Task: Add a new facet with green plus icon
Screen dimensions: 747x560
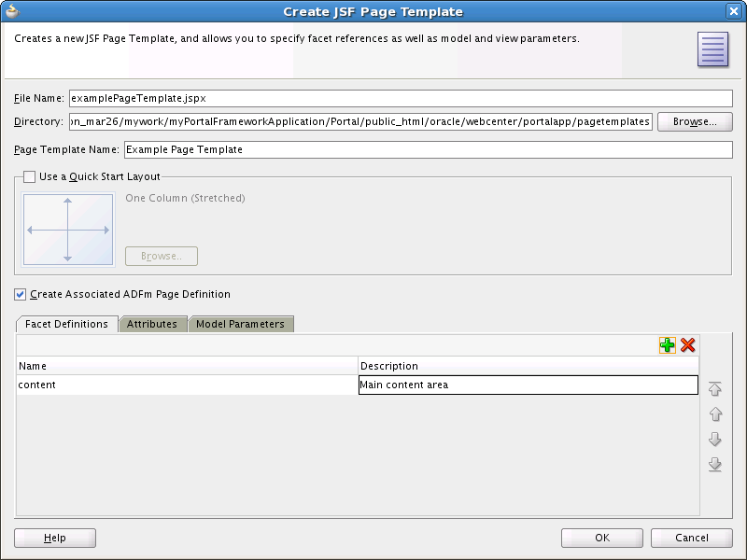Action: (x=667, y=345)
